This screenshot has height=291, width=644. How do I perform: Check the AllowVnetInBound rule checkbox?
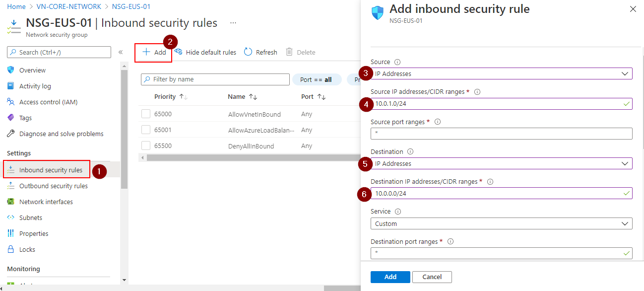pos(146,114)
